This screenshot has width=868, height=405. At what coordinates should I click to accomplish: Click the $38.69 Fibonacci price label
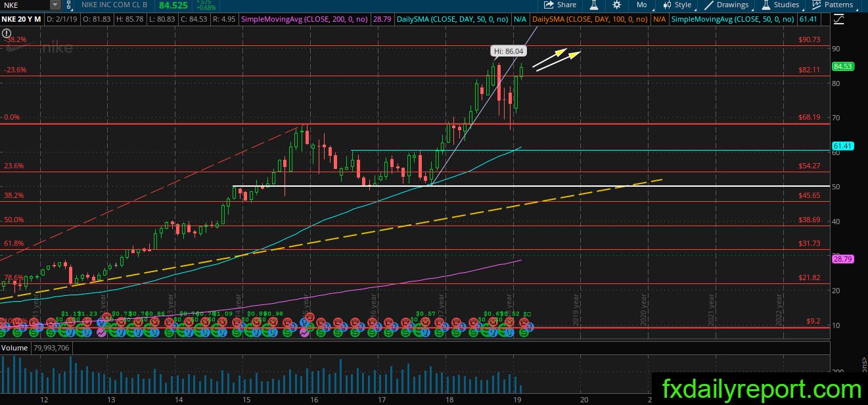click(x=809, y=220)
